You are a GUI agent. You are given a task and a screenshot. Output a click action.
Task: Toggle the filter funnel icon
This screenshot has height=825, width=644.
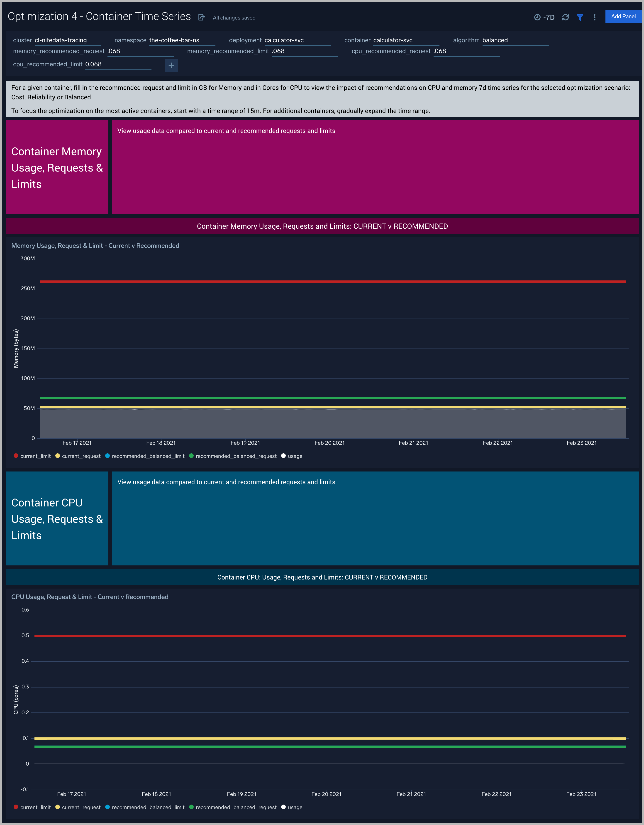click(580, 17)
